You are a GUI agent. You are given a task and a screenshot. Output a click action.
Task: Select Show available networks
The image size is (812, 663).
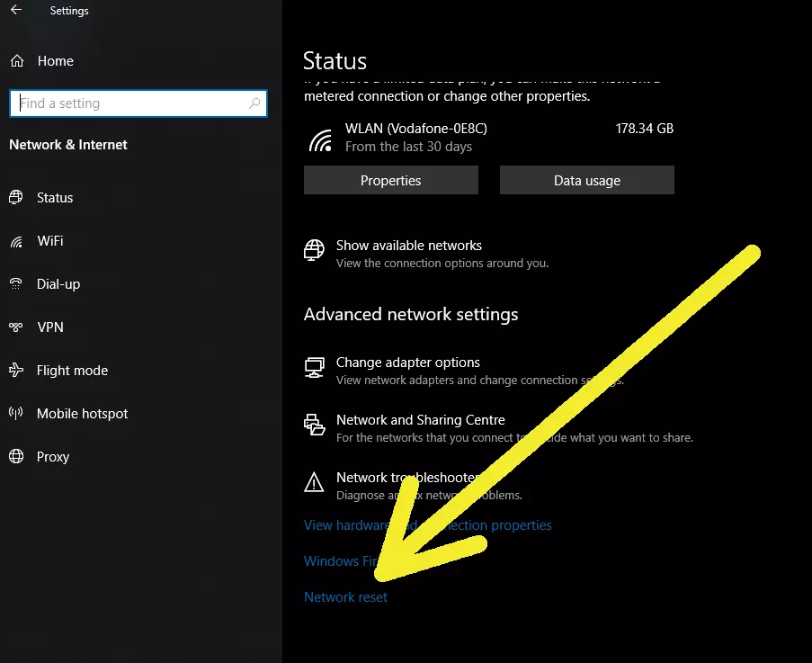(409, 246)
